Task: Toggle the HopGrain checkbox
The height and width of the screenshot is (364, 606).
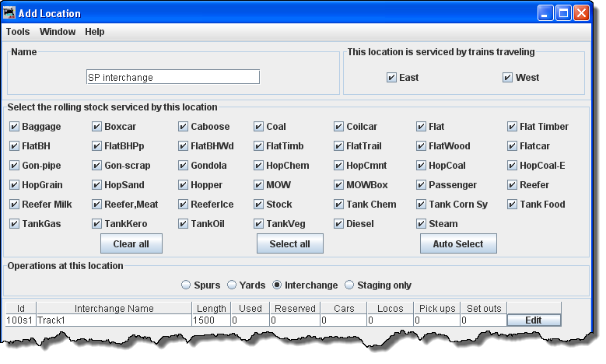Action: [15, 185]
